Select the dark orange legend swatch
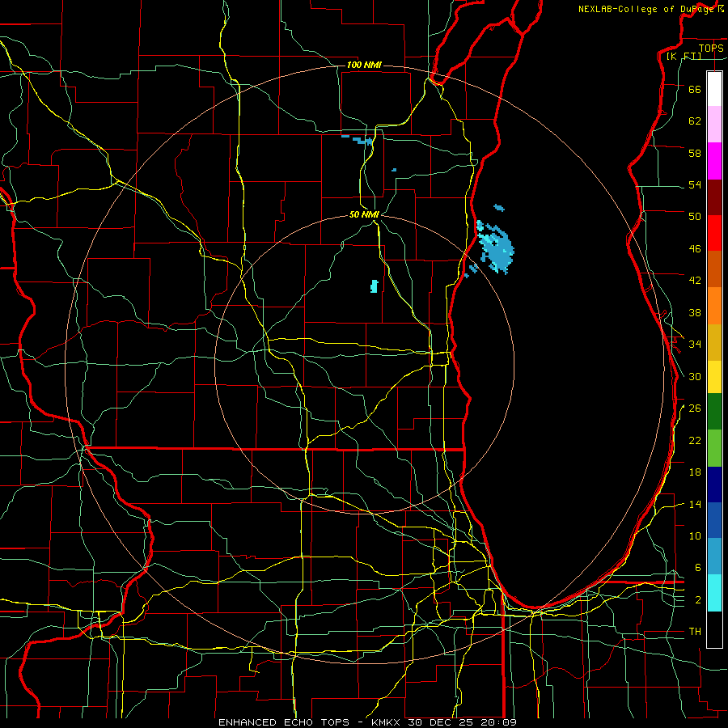This screenshot has width=728, height=728. [x=714, y=269]
